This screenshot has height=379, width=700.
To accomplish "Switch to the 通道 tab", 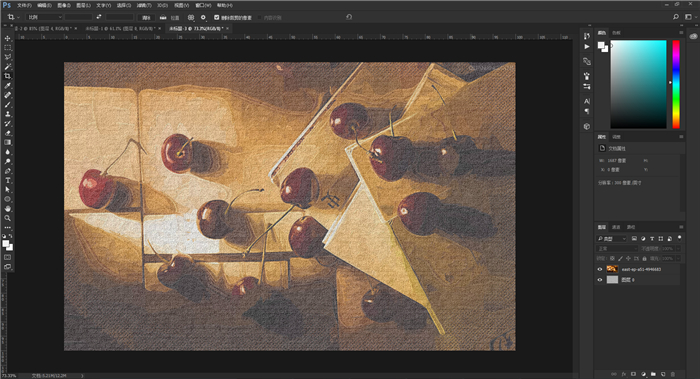I will pos(616,227).
